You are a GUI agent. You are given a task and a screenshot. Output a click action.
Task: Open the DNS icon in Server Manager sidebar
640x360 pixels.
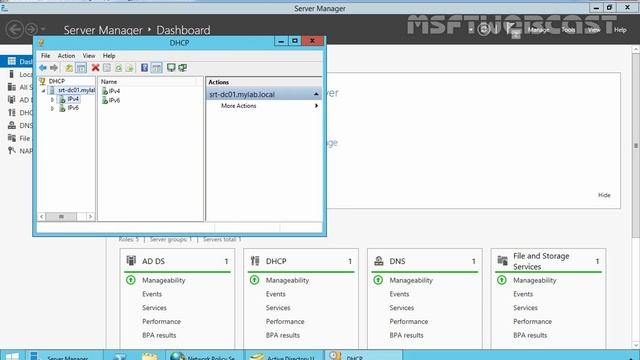[12, 125]
